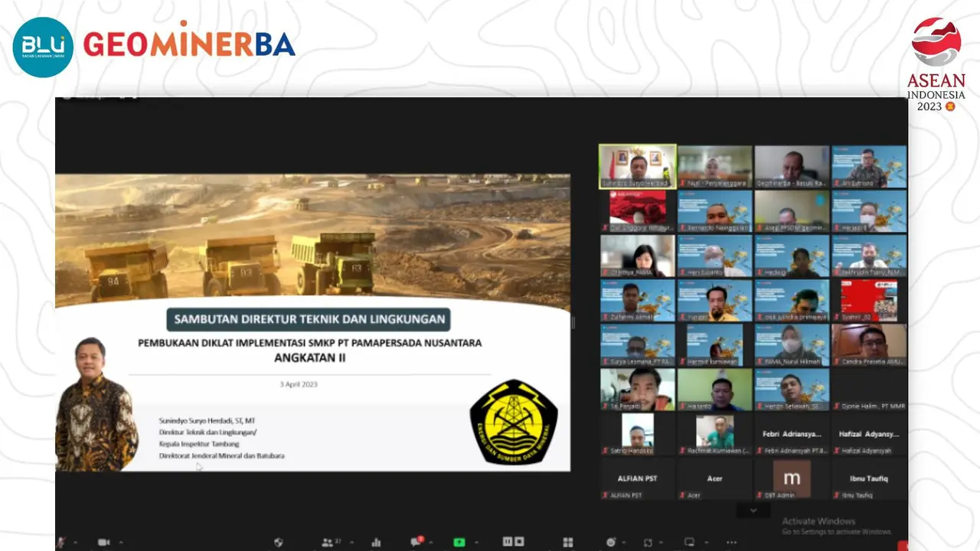Select the Bernando Nainggolan video tile
The image size is (980, 551).
715,210
